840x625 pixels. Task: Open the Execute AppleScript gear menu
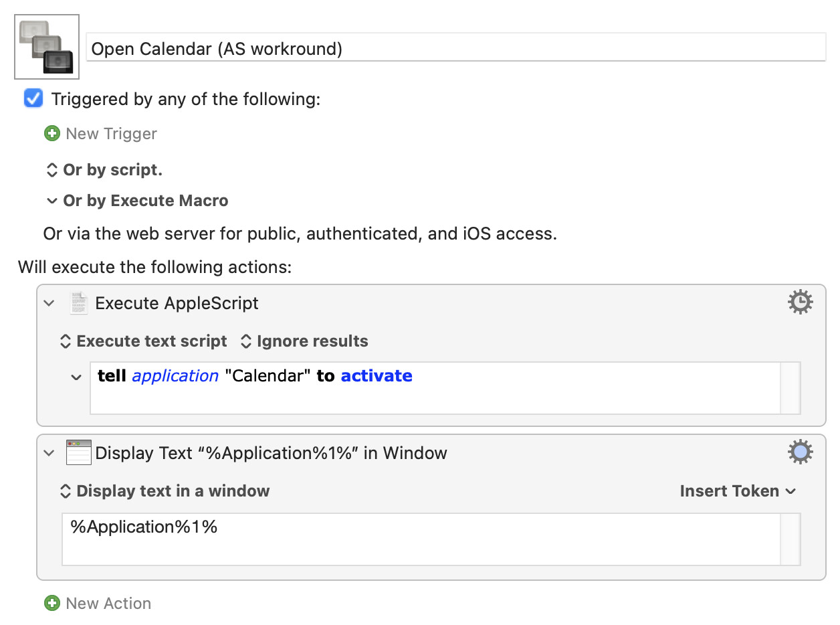(800, 303)
